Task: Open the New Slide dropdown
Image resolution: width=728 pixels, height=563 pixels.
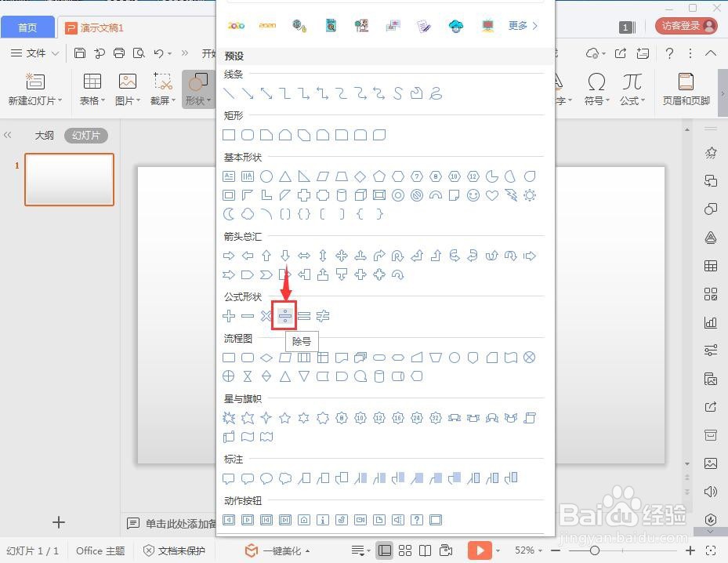Action: pyautogui.click(x=35, y=101)
